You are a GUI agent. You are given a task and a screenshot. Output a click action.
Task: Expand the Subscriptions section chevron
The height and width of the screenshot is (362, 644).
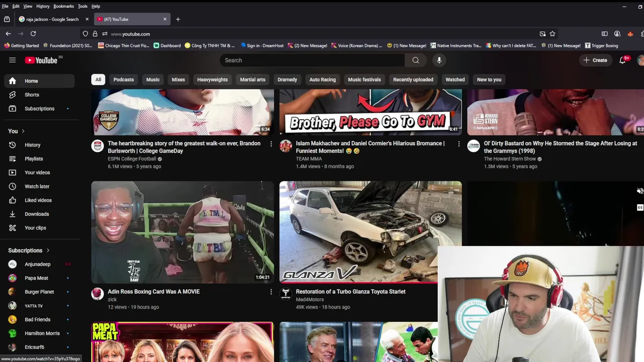coord(48,250)
